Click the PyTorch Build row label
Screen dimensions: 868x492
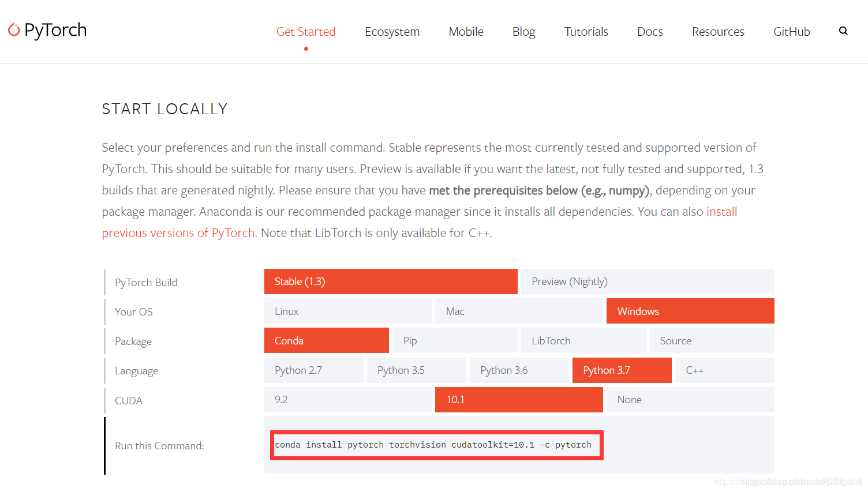[x=146, y=282]
